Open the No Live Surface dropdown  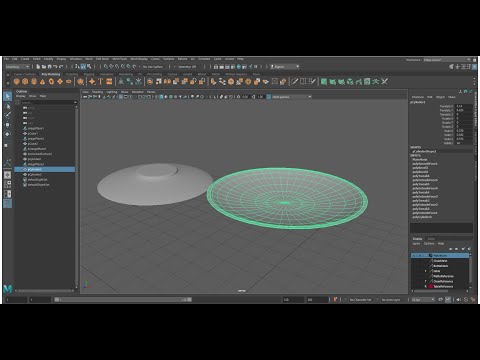click(x=153, y=67)
